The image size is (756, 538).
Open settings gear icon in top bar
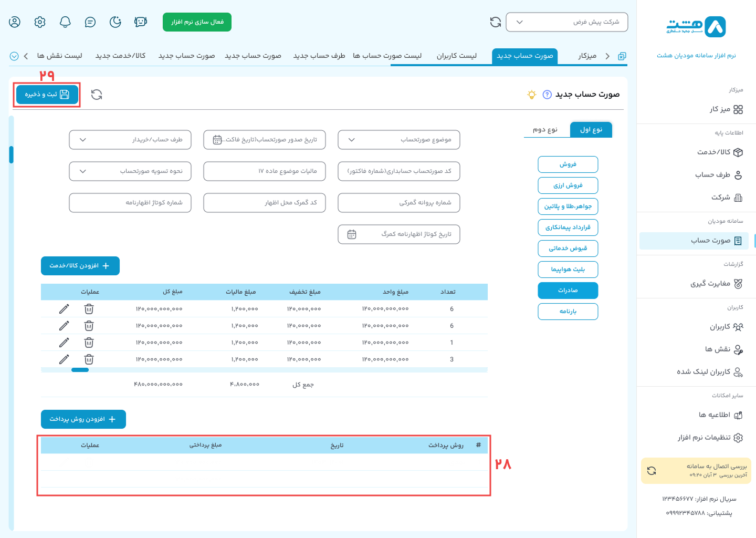click(x=40, y=22)
